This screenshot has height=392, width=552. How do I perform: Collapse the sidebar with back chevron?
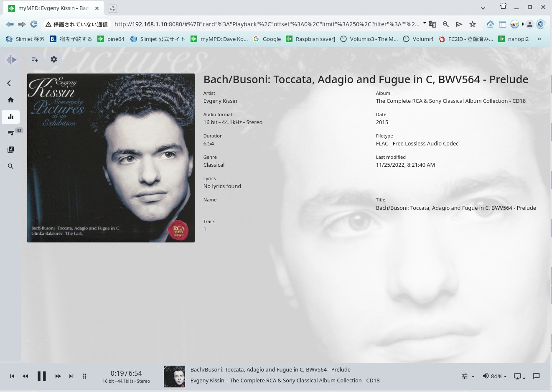click(9, 83)
